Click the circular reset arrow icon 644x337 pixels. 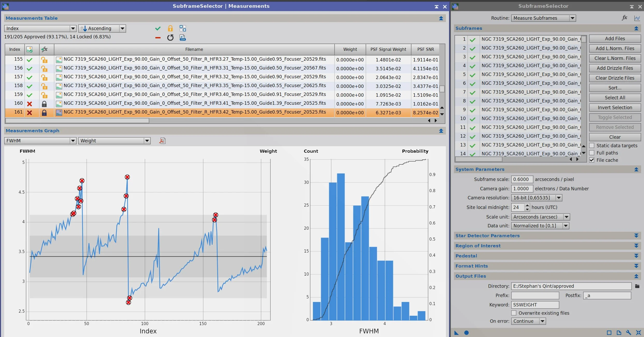pos(170,38)
